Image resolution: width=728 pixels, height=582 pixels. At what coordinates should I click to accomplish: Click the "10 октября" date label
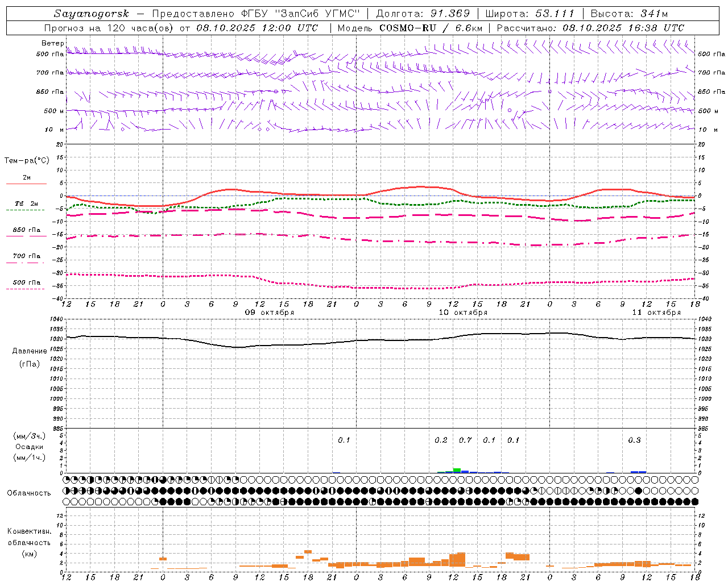click(463, 313)
